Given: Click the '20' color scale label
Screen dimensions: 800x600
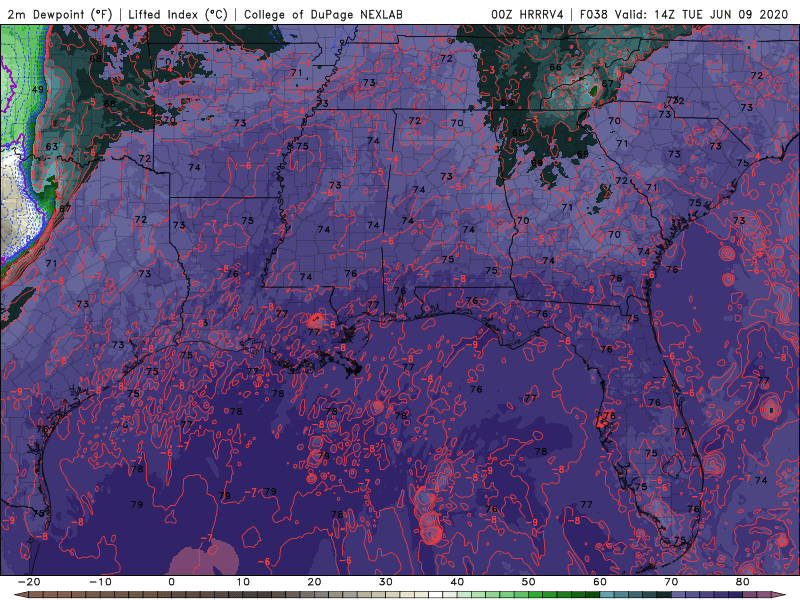Looking at the screenshot, I should pyautogui.click(x=314, y=582).
